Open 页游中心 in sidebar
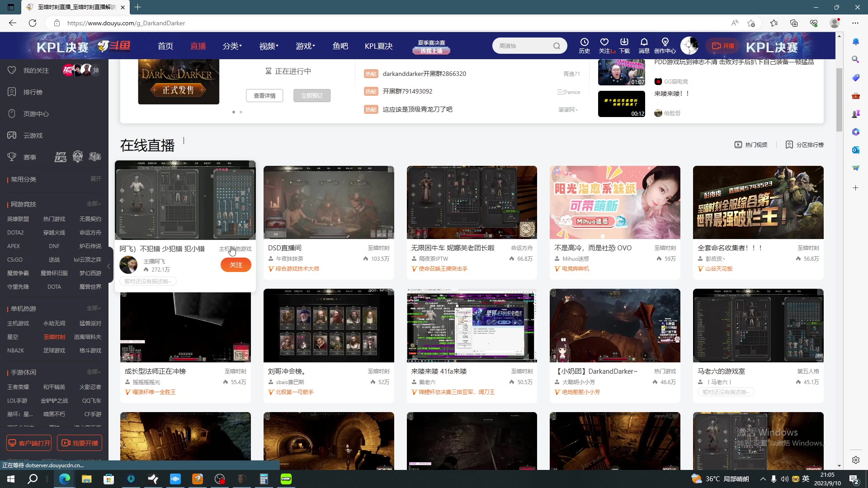The width and height of the screenshot is (868, 488). point(36,114)
